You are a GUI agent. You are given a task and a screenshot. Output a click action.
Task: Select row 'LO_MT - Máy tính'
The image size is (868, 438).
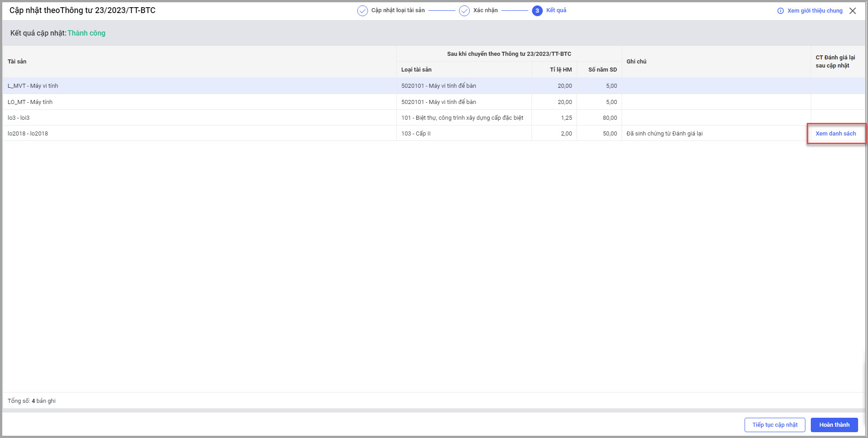(x=434, y=102)
